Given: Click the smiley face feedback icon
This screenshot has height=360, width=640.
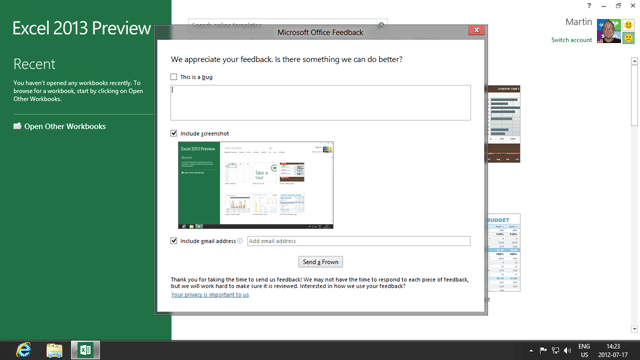Looking at the screenshot, I should pyautogui.click(x=629, y=25).
